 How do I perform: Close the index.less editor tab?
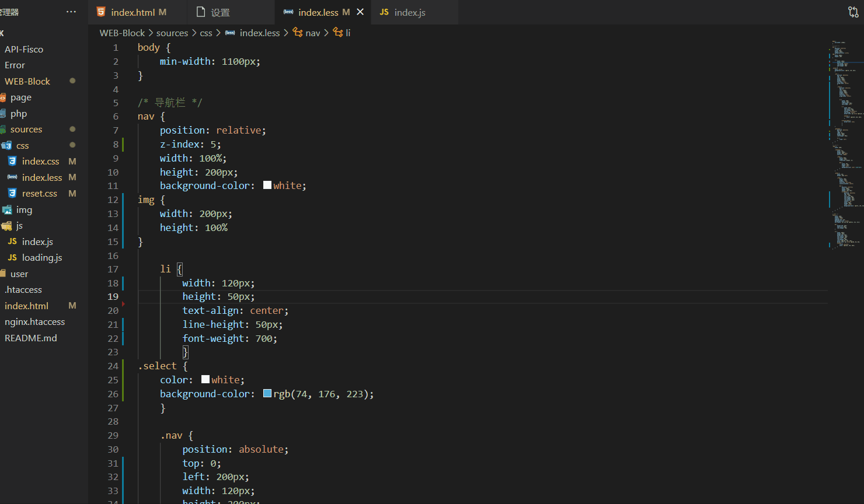pyautogui.click(x=360, y=12)
